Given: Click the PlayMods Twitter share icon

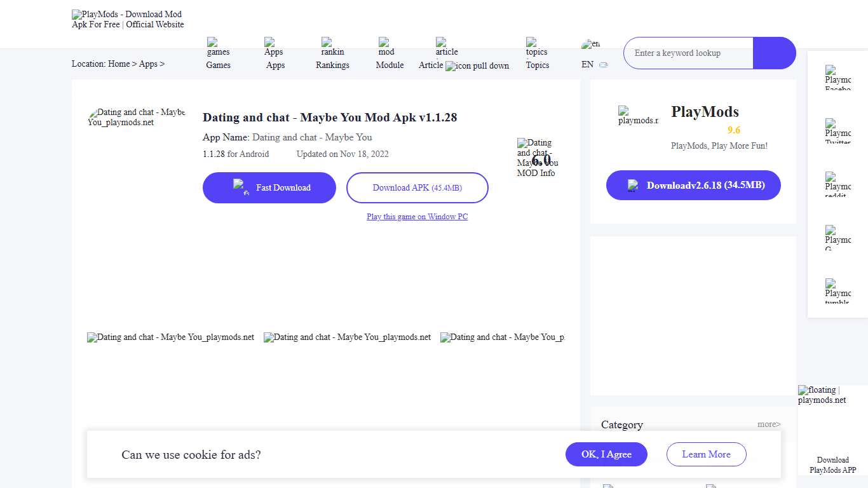Looking at the screenshot, I should pyautogui.click(x=837, y=131).
